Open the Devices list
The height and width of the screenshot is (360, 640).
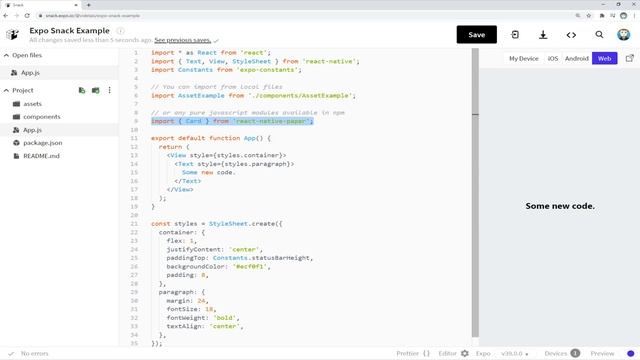[562, 353]
